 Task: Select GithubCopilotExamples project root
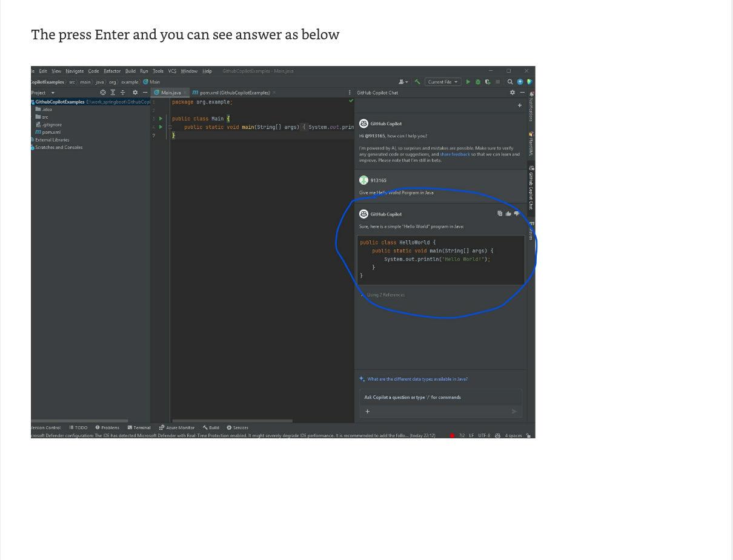[x=60, y=102]
